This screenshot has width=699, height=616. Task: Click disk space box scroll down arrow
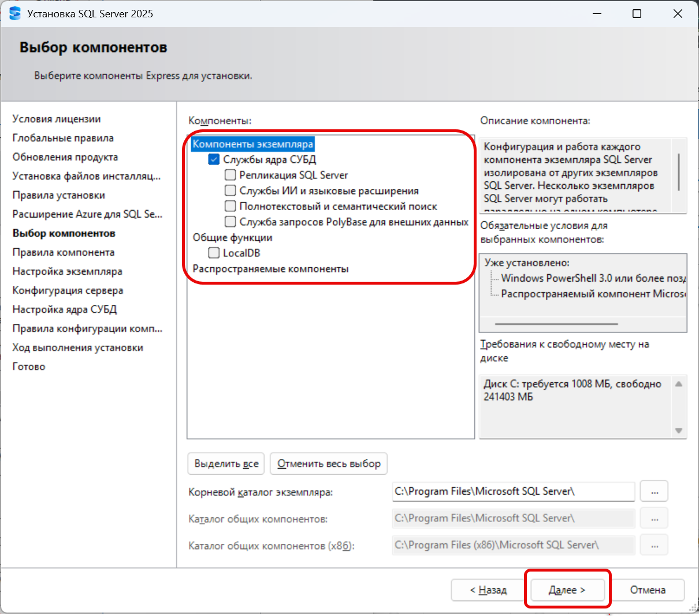tap(679, 431)
